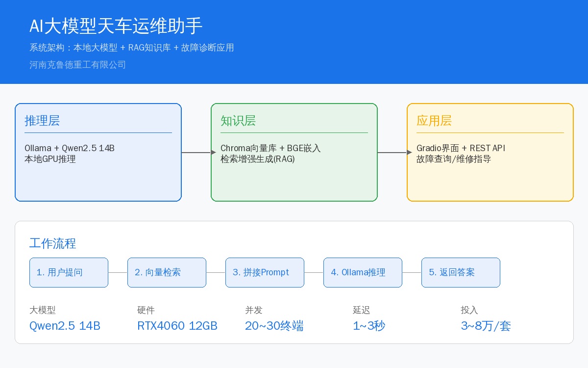
Task: Click step box 2. 向量检索
Action: tap(167, 272)
